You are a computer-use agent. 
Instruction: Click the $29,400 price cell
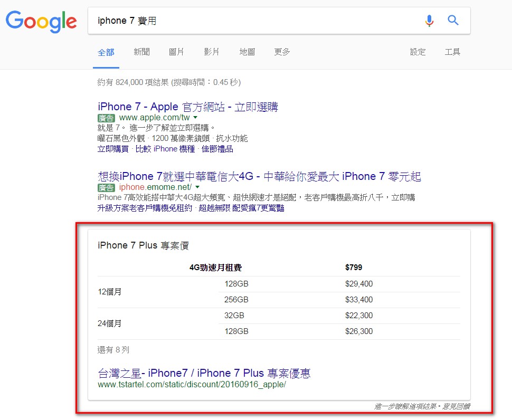click(x=359, y=284)
